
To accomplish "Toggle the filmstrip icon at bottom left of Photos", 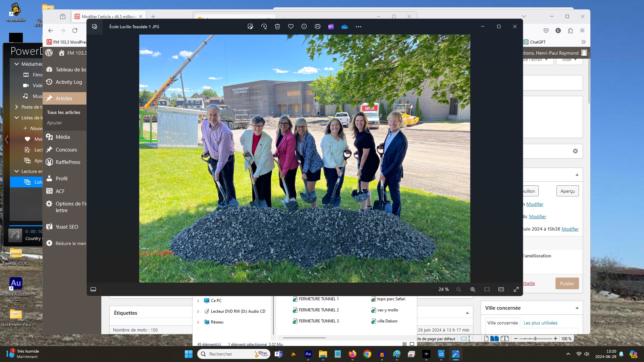I will coord(93,289).
